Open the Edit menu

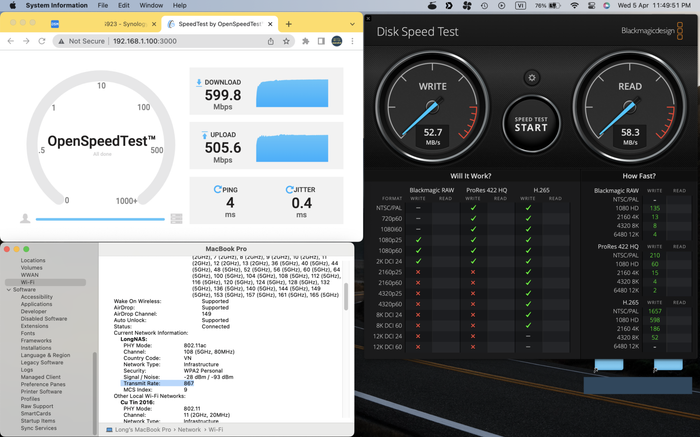point(124,5)
